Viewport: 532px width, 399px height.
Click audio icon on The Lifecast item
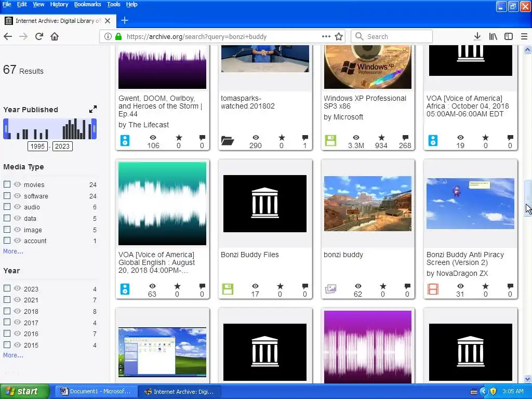125,140
